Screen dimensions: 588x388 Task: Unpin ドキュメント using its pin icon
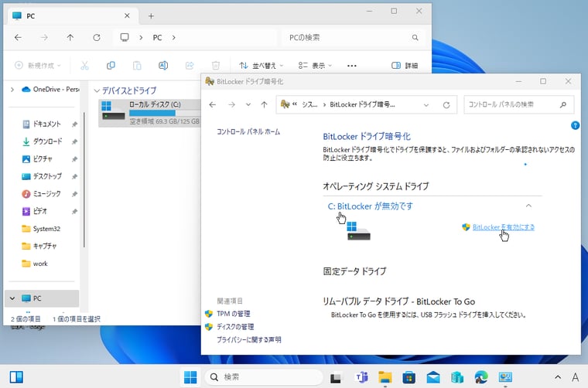pyautogui.click(x=74, y=124)
